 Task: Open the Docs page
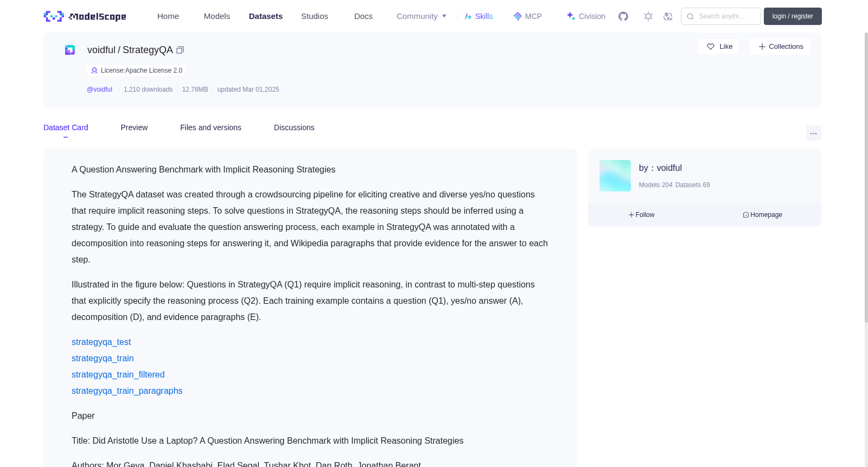[363, 16]
